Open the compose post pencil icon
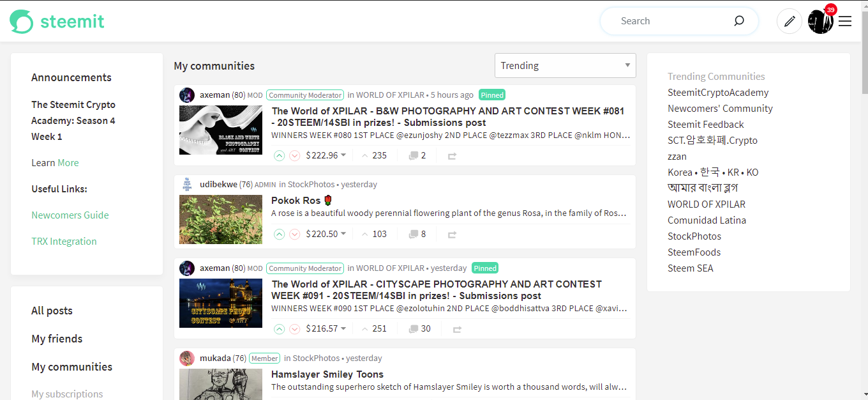Screen dimensions: 868x400 click(789, 21)
